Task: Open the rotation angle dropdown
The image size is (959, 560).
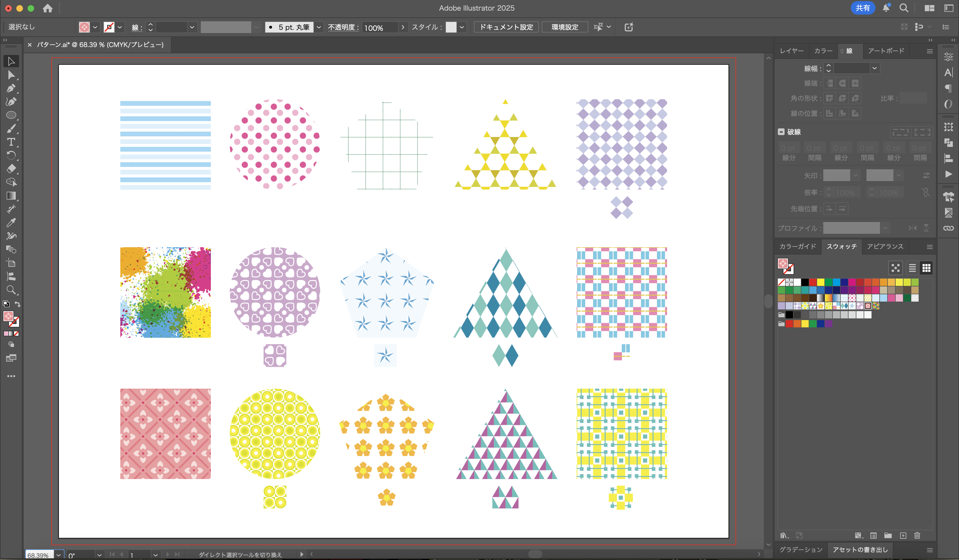Action: (99, 555)
